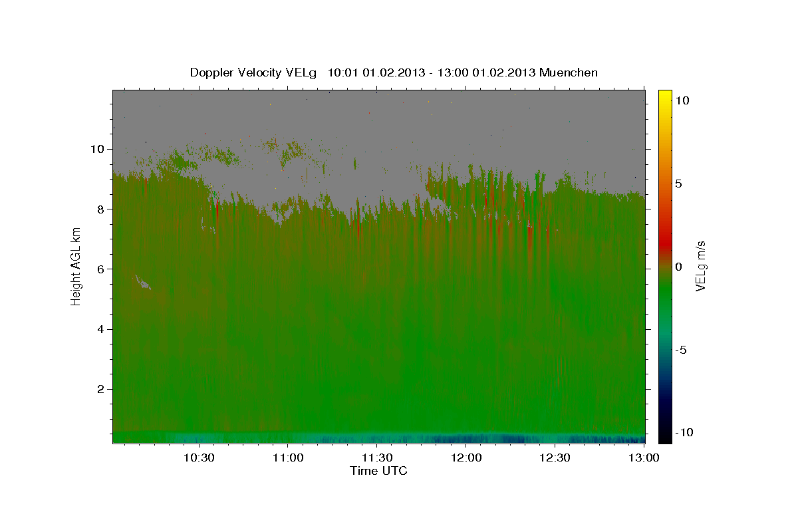Image resolution: width=798 pixels, height=532 pixels.
Task: Click the height tick label 8
Action: click(101, 209)
